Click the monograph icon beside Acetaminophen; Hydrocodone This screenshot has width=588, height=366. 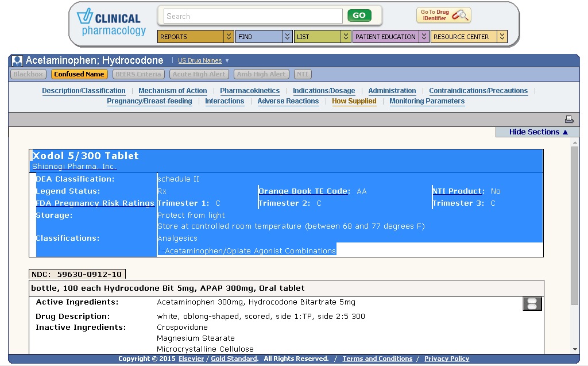[17, 60]
